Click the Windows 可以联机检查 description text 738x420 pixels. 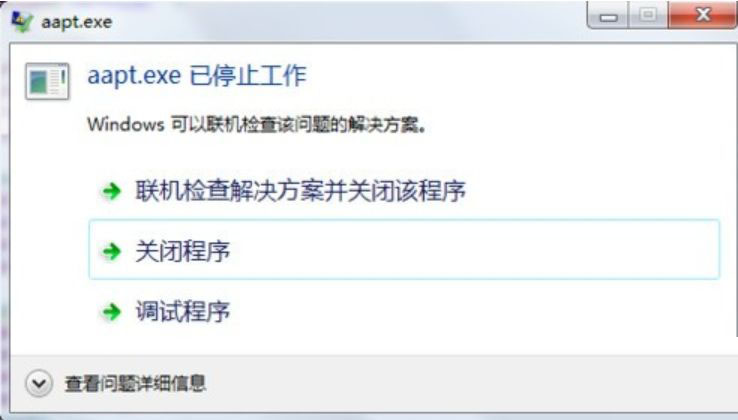(257, 125)
